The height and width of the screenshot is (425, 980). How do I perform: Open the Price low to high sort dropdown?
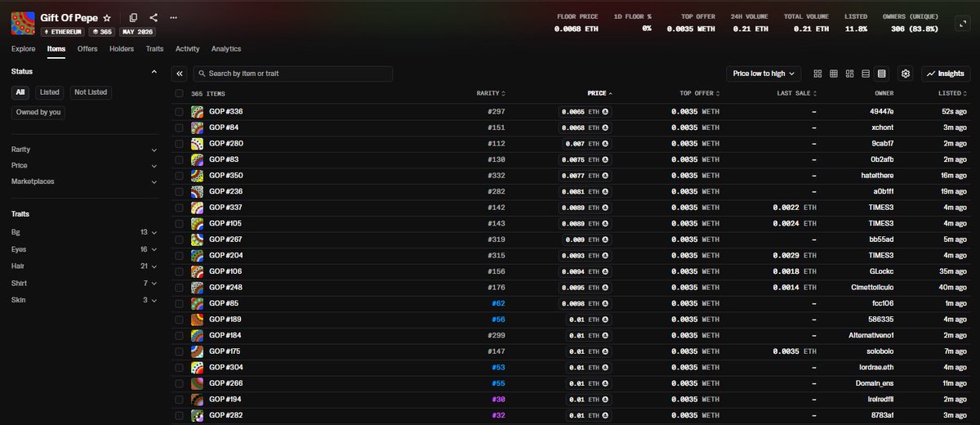[764, 74]
